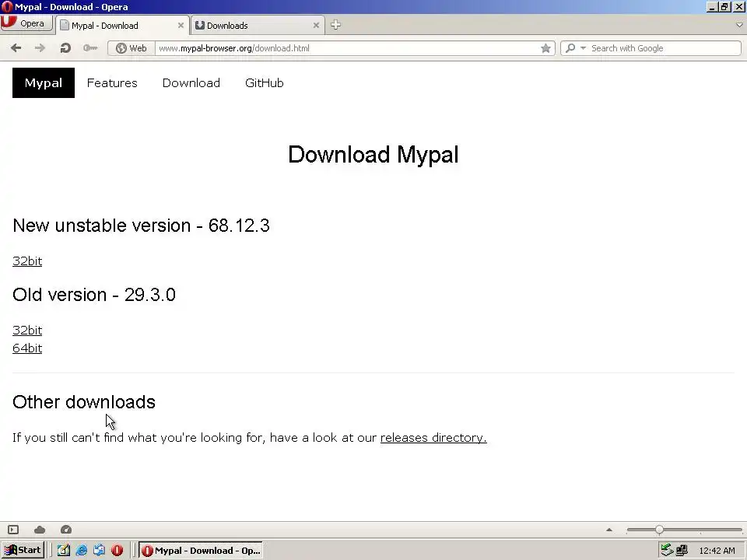The width and height of the screenshot is (747, 560).
Task: Launch Outlook Express quick launch icon
Action: 99,551
